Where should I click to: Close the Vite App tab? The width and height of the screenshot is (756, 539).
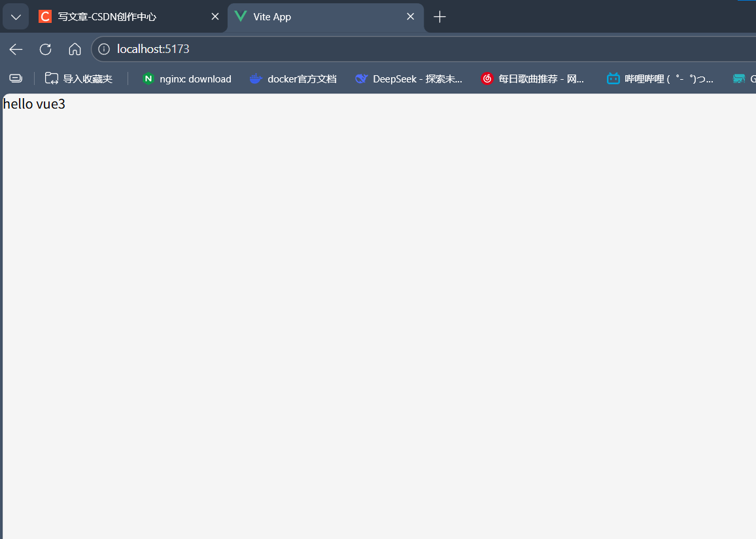(410, 17)
